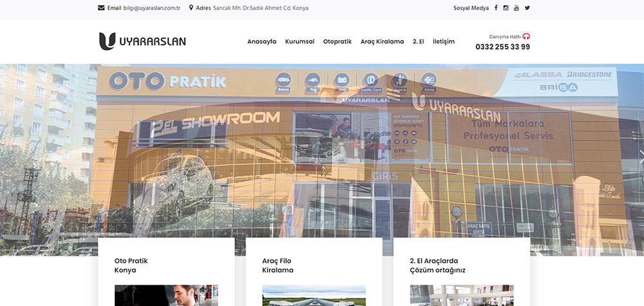Viewport: 644px width, 306px height.
Task: Open the 2. El menu item
Action: pos(418,41)
